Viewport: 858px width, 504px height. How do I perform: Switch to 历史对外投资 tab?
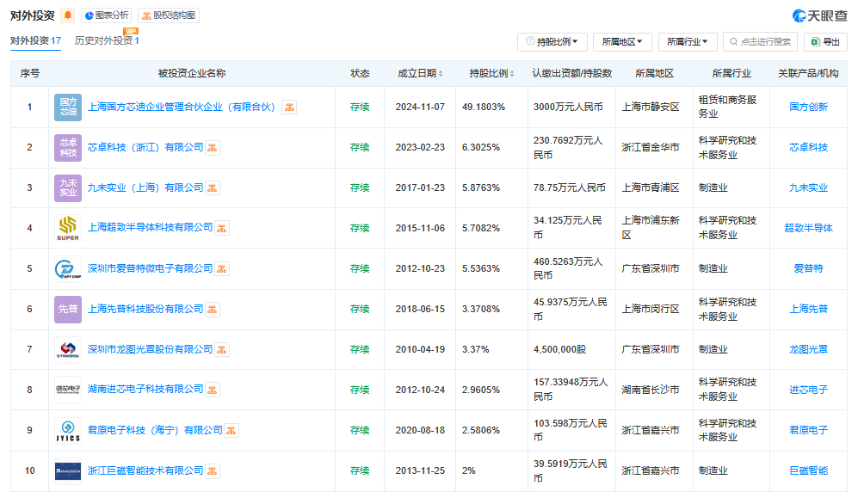pyautogui.click(x=106, y=40)
